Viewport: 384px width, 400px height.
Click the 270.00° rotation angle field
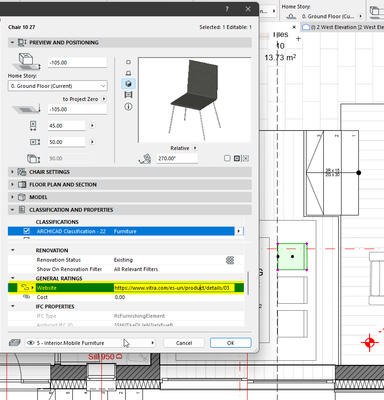(x=177, y=158)
